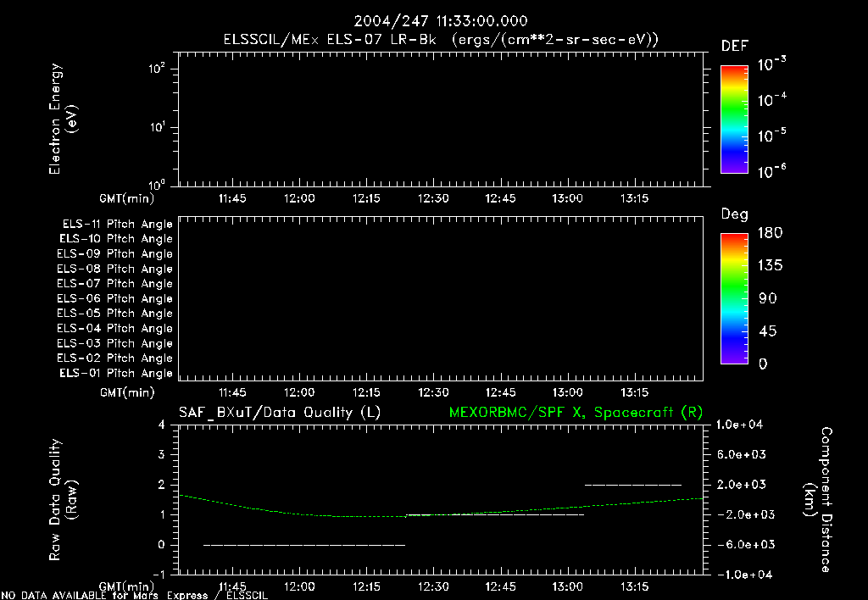Click the Electron Energy (eV) axis label

[63, 119]
